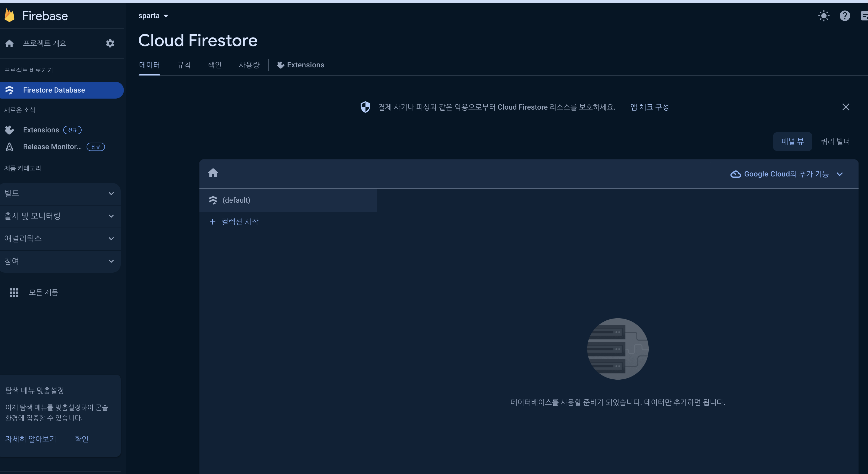Click the 신규 badge next to Extensions

(72, 130)
